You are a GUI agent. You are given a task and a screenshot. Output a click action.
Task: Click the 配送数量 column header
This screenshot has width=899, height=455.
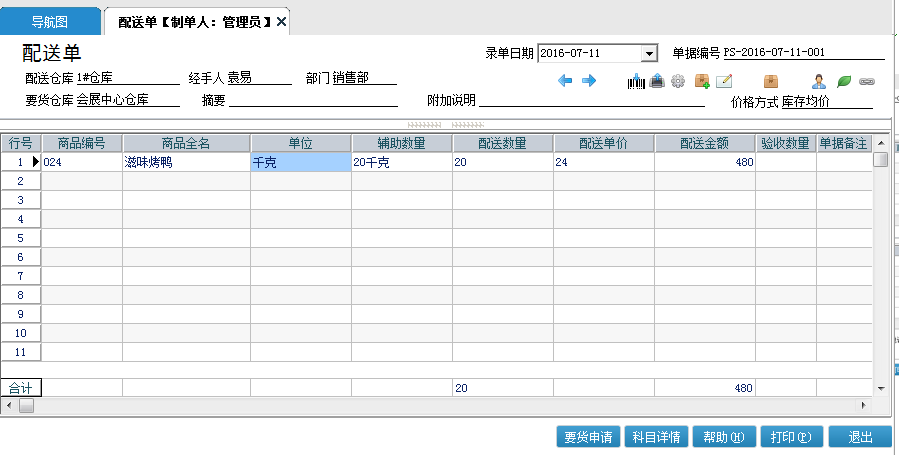[503, 143]
